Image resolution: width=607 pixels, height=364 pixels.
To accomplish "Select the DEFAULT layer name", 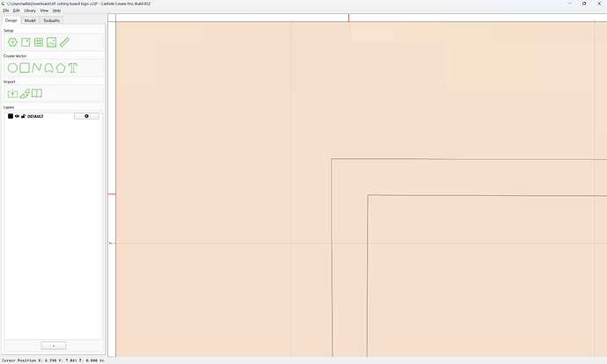I will [x=35, y=116].
